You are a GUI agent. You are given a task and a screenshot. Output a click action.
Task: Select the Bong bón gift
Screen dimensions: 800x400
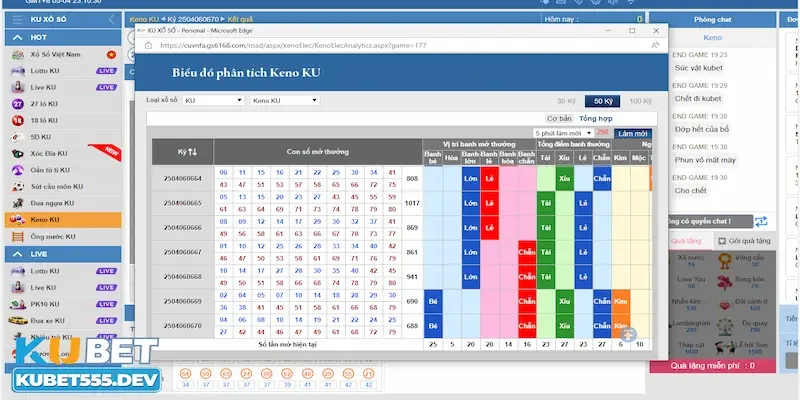point(744,283)
